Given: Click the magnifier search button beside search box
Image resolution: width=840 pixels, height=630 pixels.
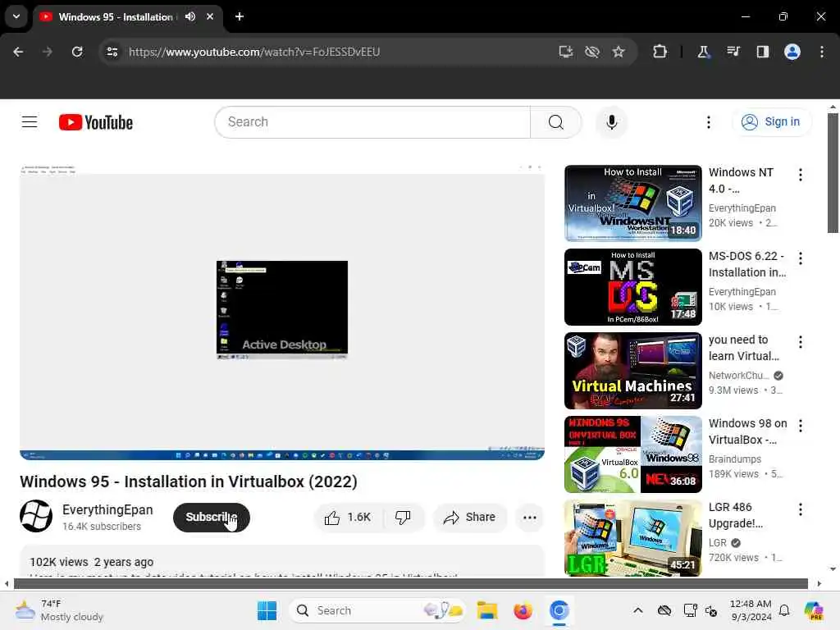Looking at the screenshot, I should tap(555, 122).
